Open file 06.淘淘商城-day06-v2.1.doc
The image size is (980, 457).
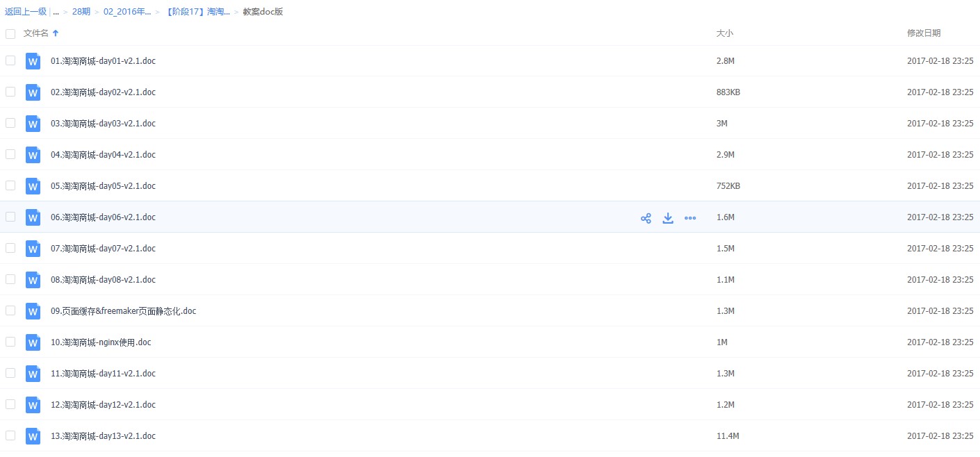(103, 217)
